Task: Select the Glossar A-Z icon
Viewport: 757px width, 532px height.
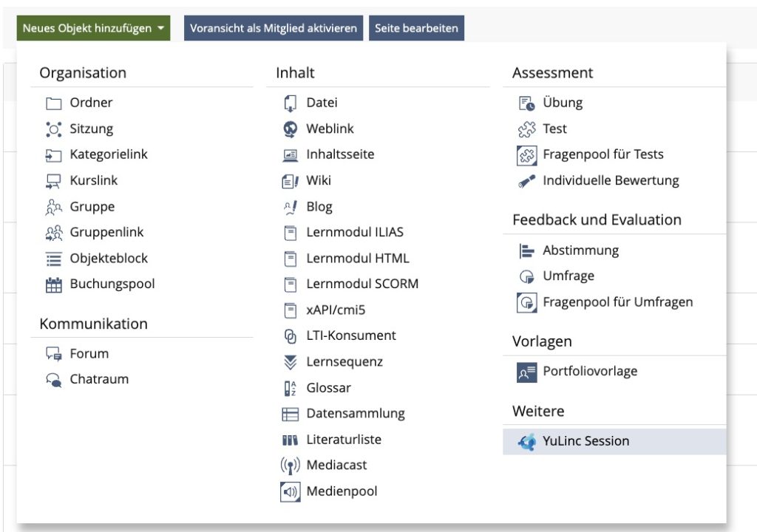Action: 290,389
